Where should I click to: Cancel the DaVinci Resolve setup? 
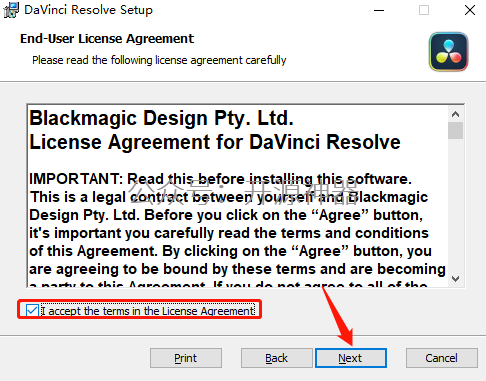[442, 358]
